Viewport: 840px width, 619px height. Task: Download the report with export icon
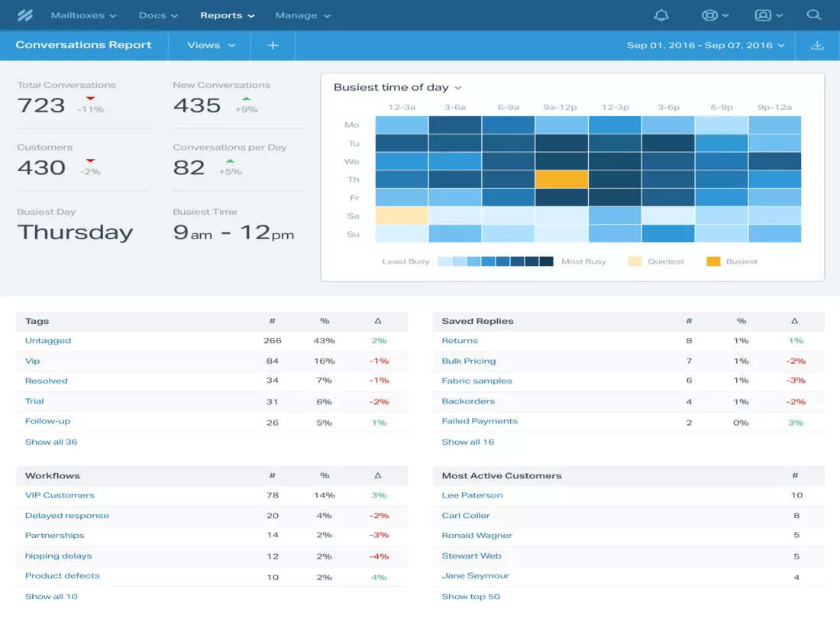coord(817,45)
